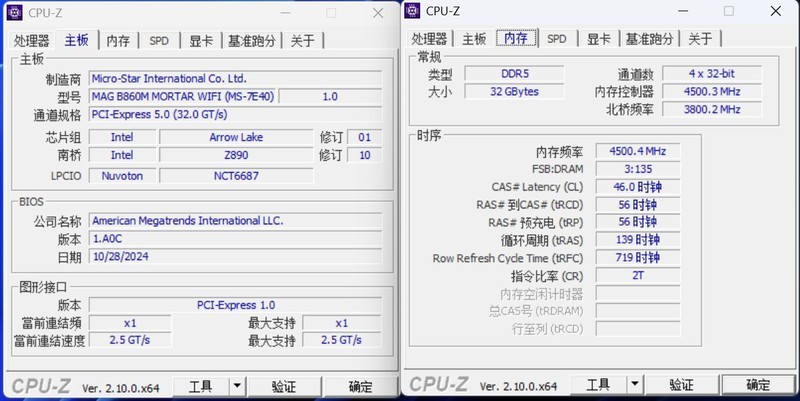
Task: Click BIOS version 1.A0C
Action: tap(235, 239)
